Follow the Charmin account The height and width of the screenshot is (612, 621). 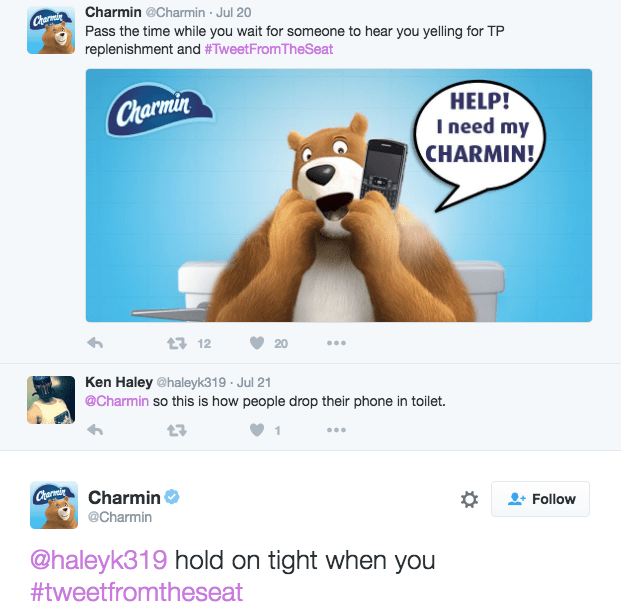coord(540,499)
